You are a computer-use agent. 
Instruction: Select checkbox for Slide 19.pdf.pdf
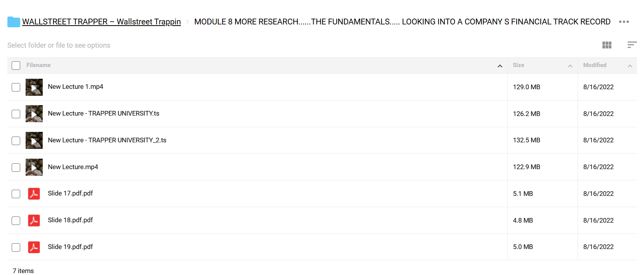tap(16, 247)
